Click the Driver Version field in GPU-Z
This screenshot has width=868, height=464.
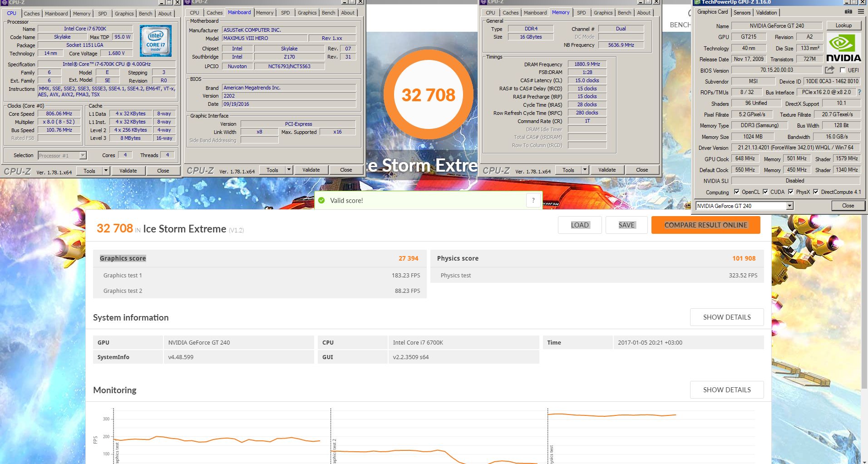click(795, 148)
